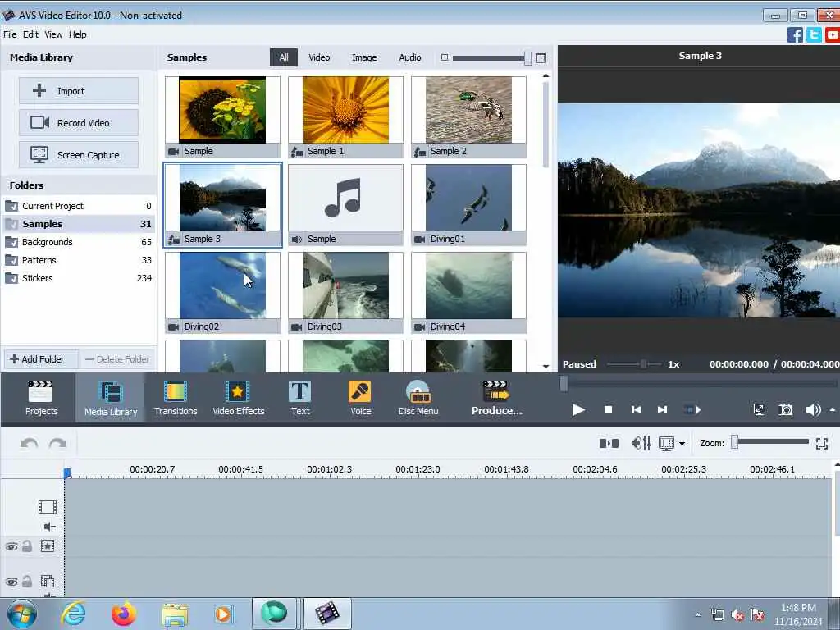Click the Add Folder button
The image size is (840, 630).
point(40,359)
